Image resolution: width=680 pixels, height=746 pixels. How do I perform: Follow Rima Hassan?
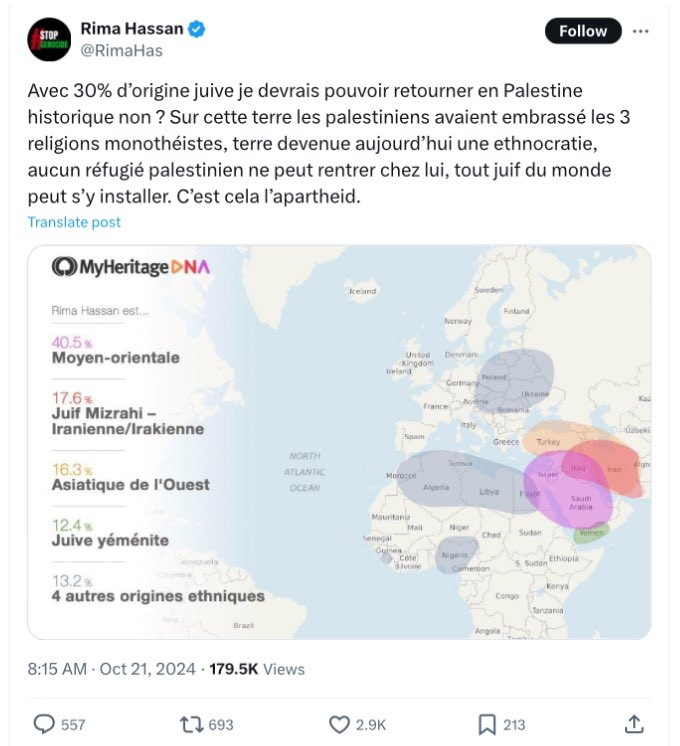[583, 31]
